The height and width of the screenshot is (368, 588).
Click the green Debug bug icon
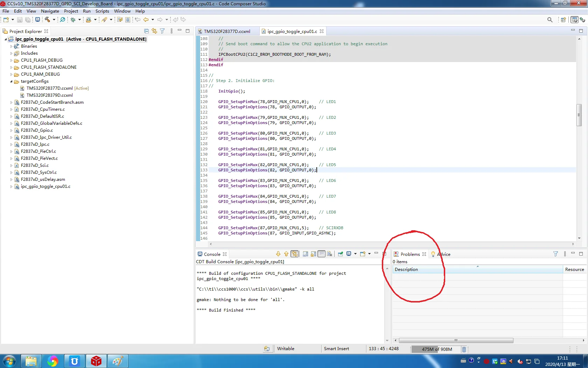click(x=73, y=20)
